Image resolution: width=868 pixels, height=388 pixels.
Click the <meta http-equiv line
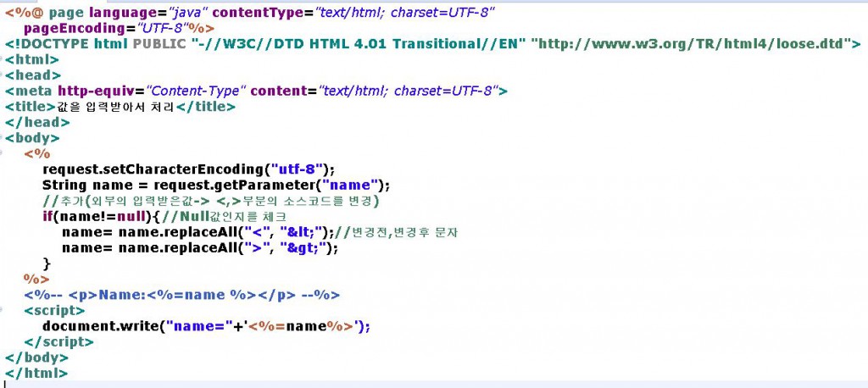click(256, 91)
